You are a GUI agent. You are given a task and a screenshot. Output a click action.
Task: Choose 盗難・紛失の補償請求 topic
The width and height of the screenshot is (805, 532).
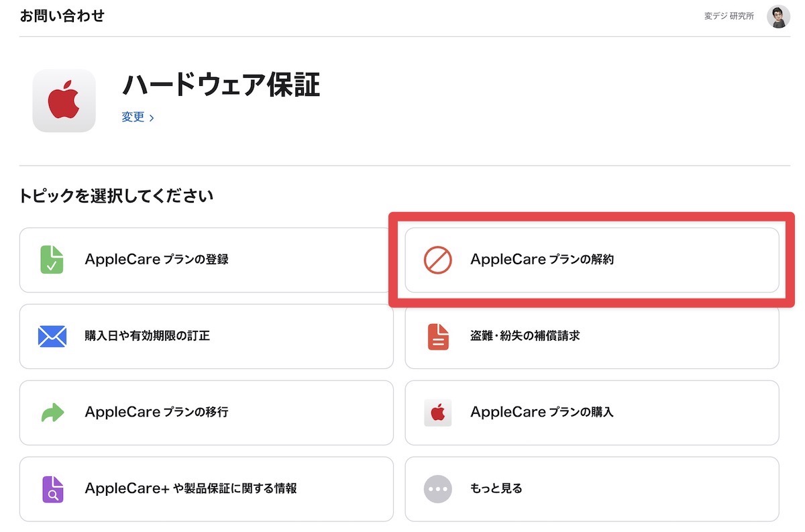(592, 336)
